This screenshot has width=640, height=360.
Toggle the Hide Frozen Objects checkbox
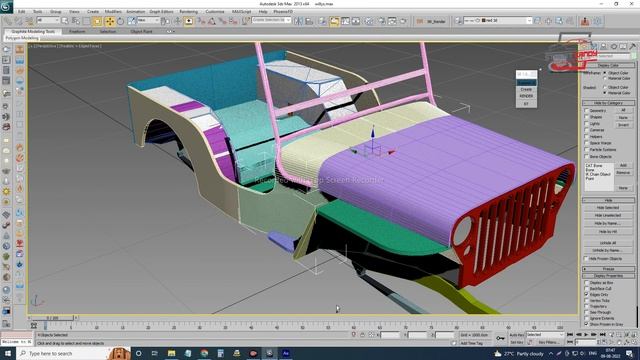(x=587, y=259)
